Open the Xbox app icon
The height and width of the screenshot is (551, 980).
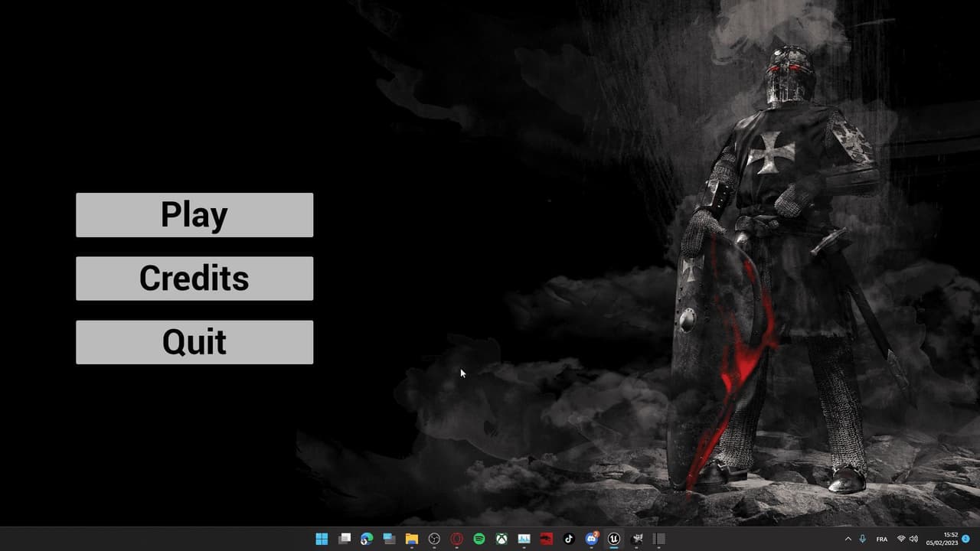click(x=501, y=539)
